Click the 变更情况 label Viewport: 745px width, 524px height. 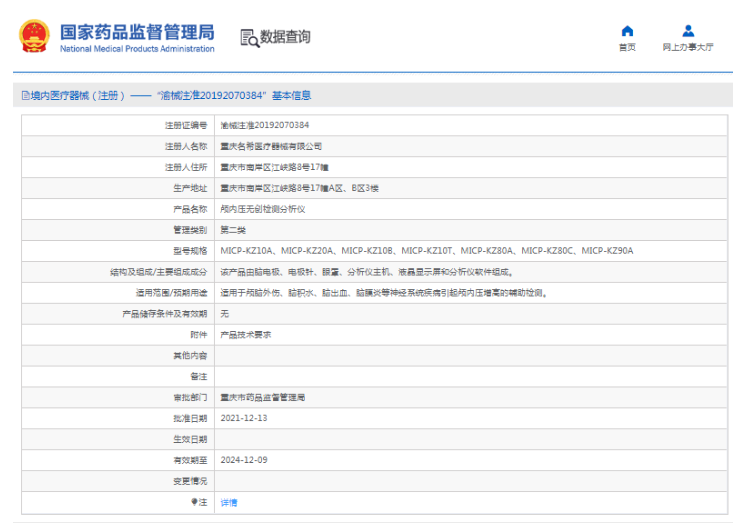point(190,481)
